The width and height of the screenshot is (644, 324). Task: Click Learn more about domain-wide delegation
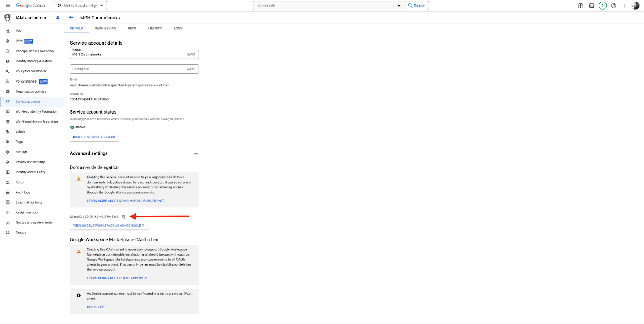125,201
